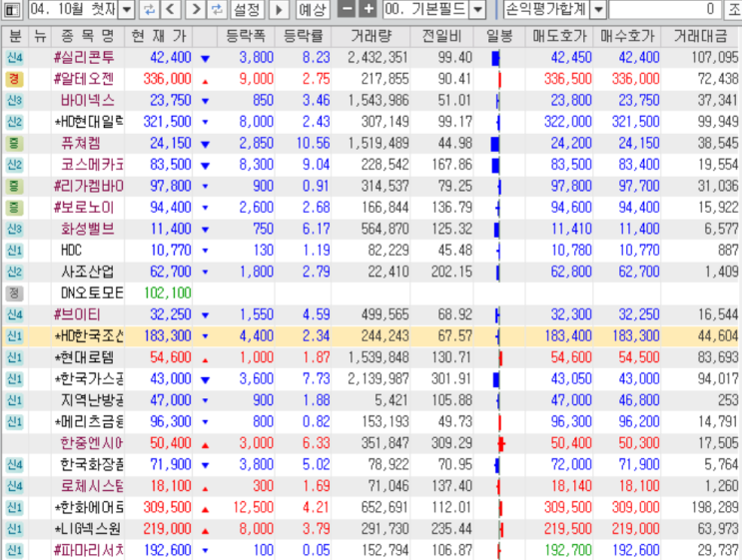Sort by 현재가 column header
This screenshot has height=560, width=742.
point(159,36)
